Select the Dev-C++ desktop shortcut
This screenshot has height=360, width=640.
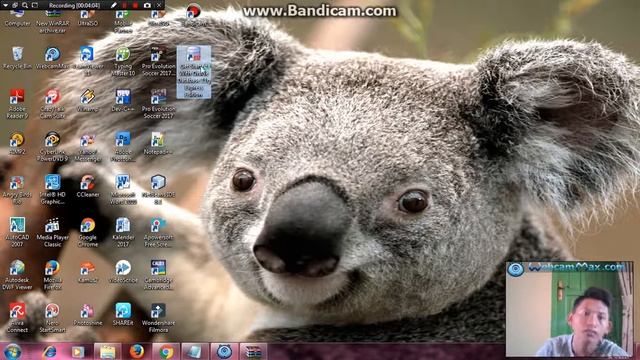click(x=123, y=101)
